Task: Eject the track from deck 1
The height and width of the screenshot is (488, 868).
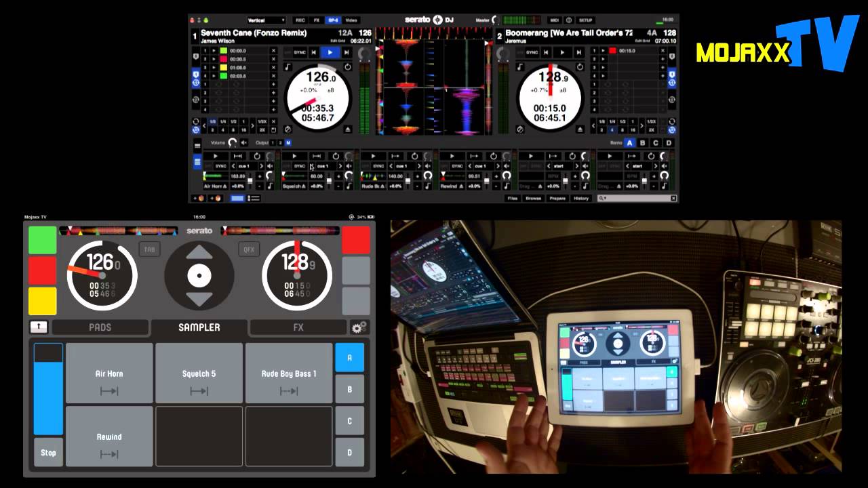Action: click(348, 129)
